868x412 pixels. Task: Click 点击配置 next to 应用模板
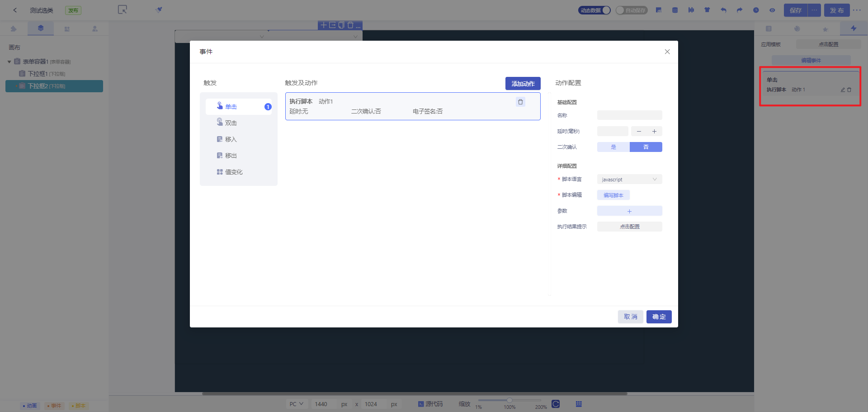tap(828, 44)
